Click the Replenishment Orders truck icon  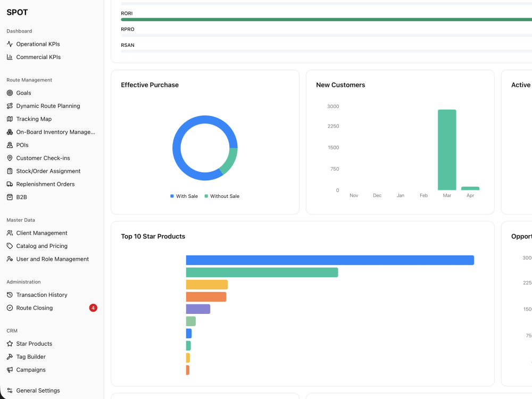[x=10, y=184]
